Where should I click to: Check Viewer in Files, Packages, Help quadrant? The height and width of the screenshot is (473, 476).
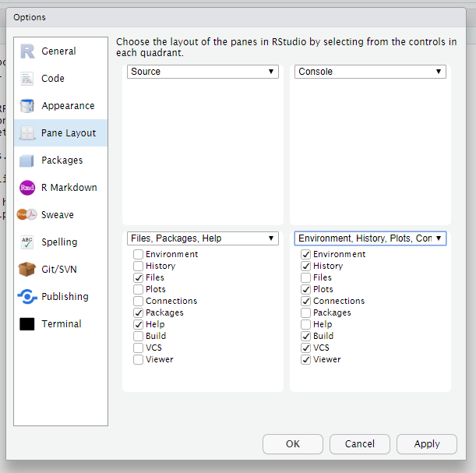point(138,359)
